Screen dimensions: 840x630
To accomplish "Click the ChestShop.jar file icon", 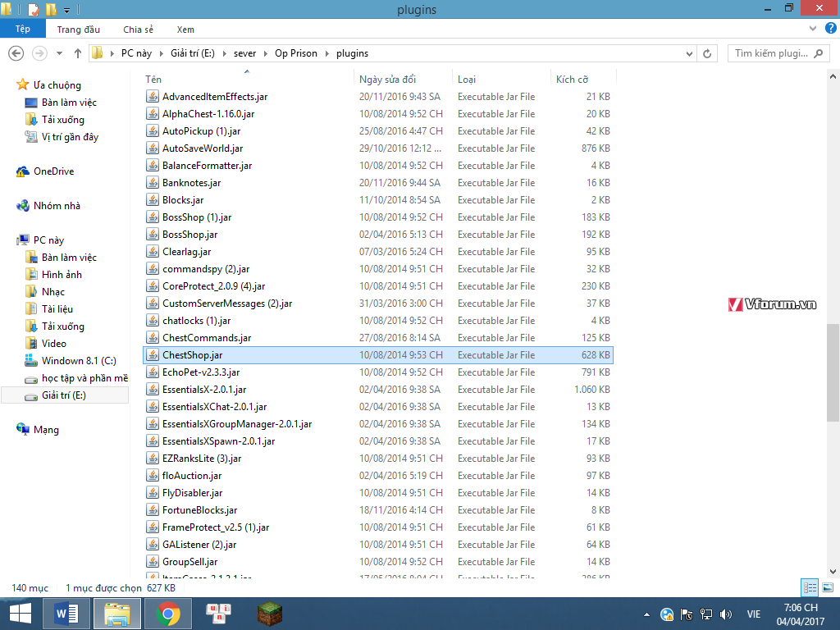I will [153, 354].
